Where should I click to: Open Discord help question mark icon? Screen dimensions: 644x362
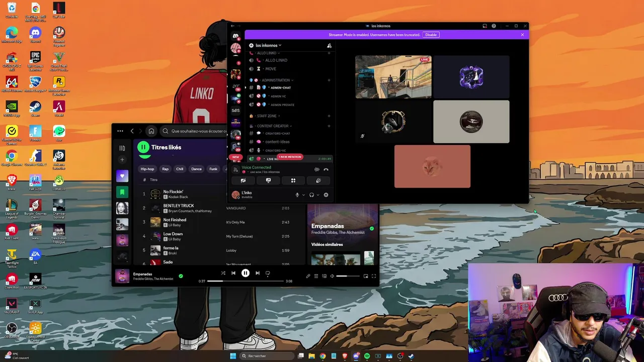494,26
